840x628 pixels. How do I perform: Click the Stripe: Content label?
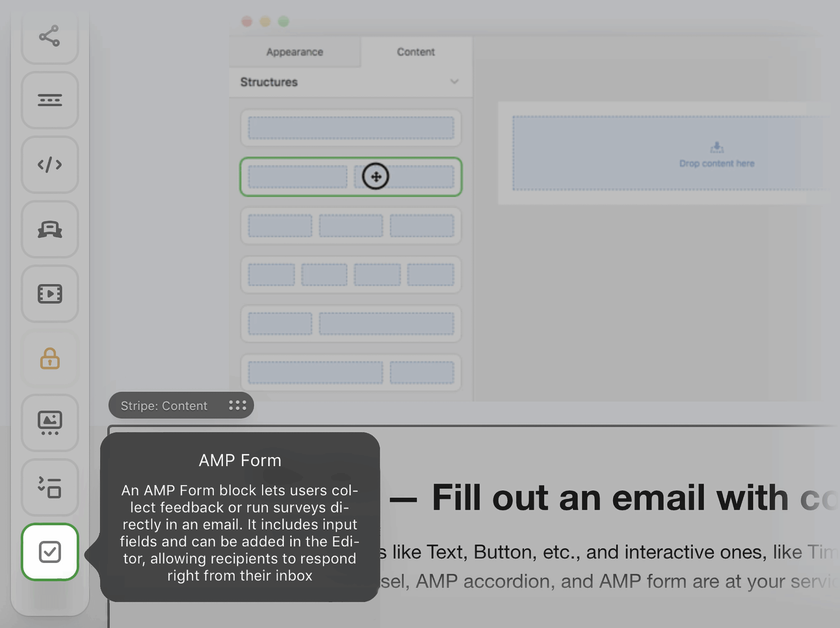point(164,406)
